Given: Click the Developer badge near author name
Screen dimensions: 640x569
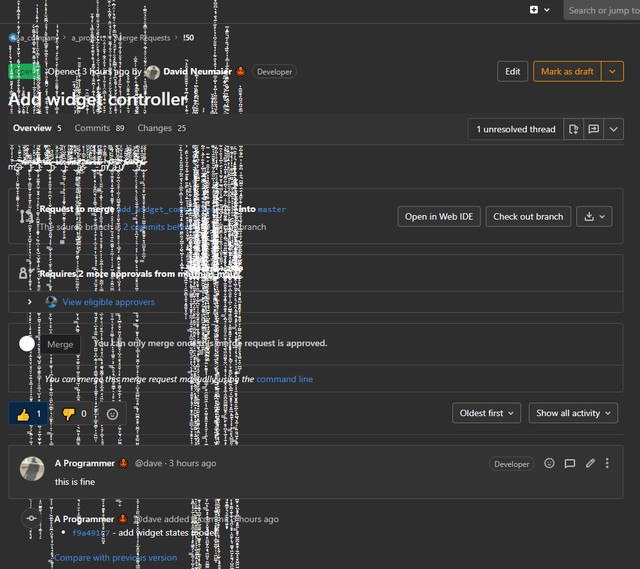Looking at the screenshot, I should pyautogui.click(x=274, y=72).
